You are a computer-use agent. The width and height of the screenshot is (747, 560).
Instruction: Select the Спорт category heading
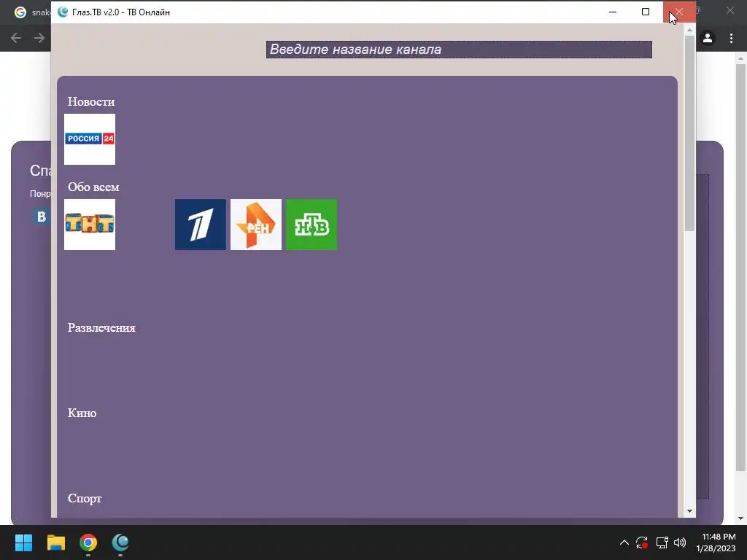pyautogui.click(x=85, y=498)
